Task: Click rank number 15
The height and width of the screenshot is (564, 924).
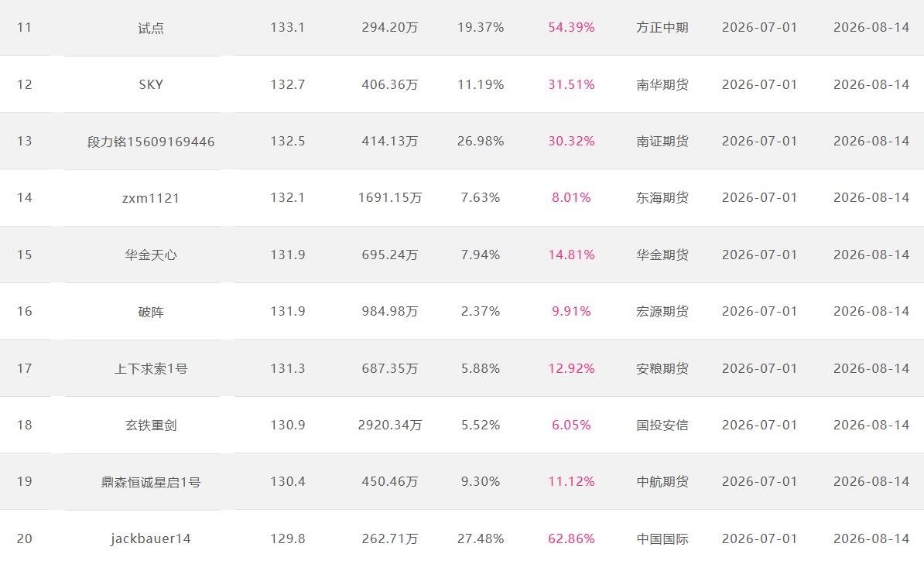Action: (x=24, y=255)
